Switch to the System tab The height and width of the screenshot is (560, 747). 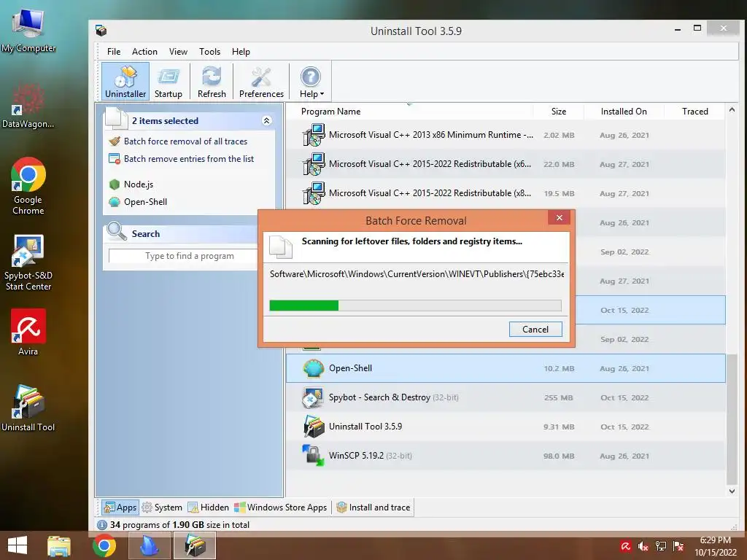click(163, 507)
